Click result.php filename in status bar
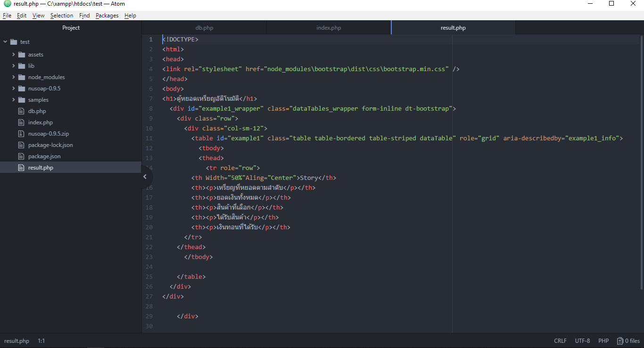Screen dimensions: 644x348 pos(17,341)
